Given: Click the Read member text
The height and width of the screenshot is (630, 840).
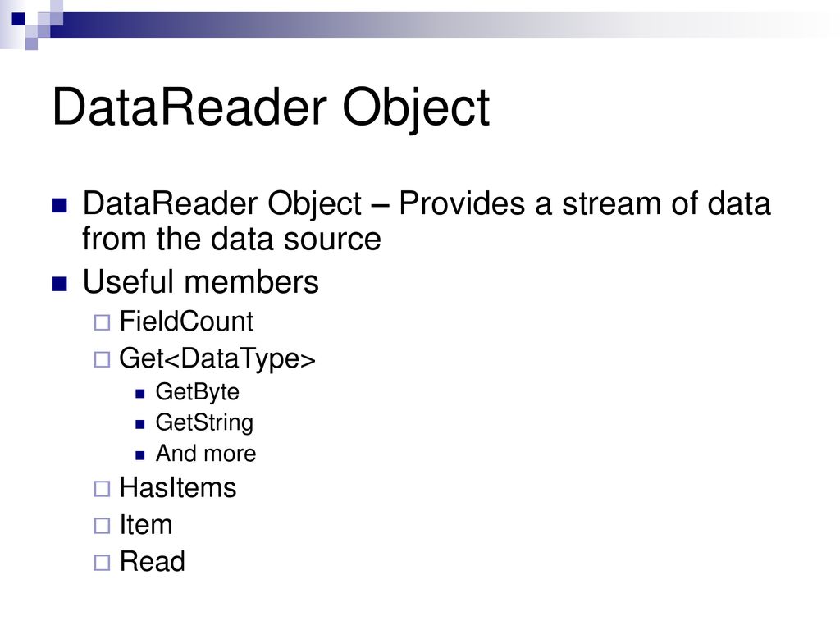Looking at the screenshot, I should (x=152, y=561).
